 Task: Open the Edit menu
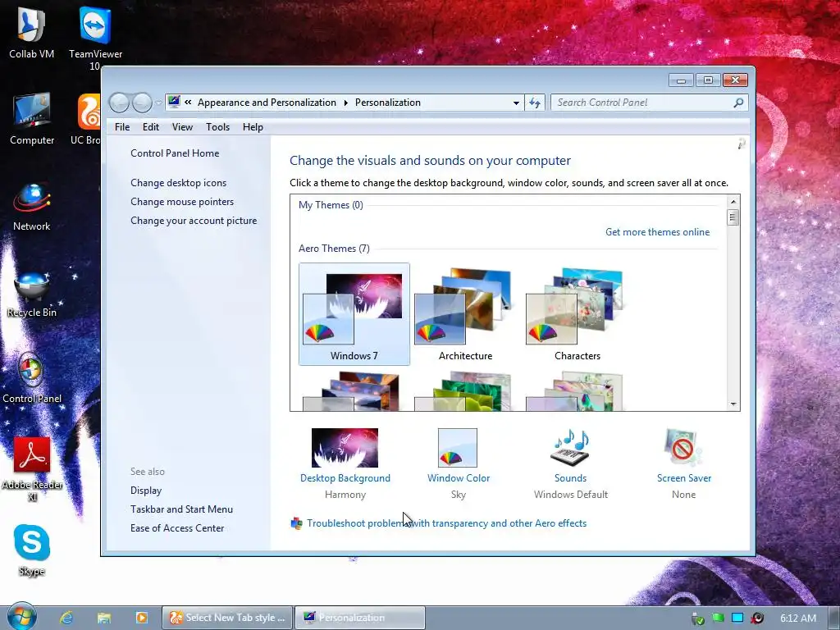[151, 127]
